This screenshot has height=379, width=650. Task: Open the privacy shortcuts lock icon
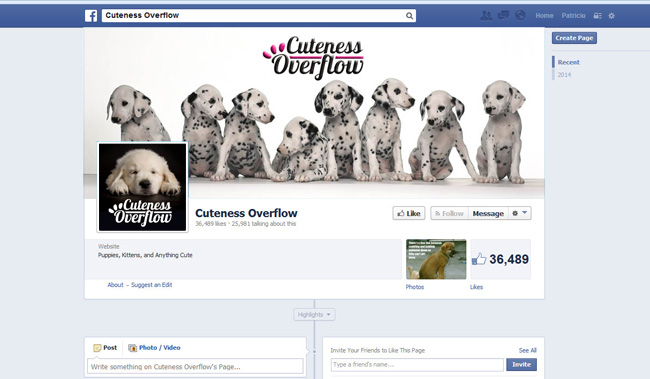tap(597, 16)
